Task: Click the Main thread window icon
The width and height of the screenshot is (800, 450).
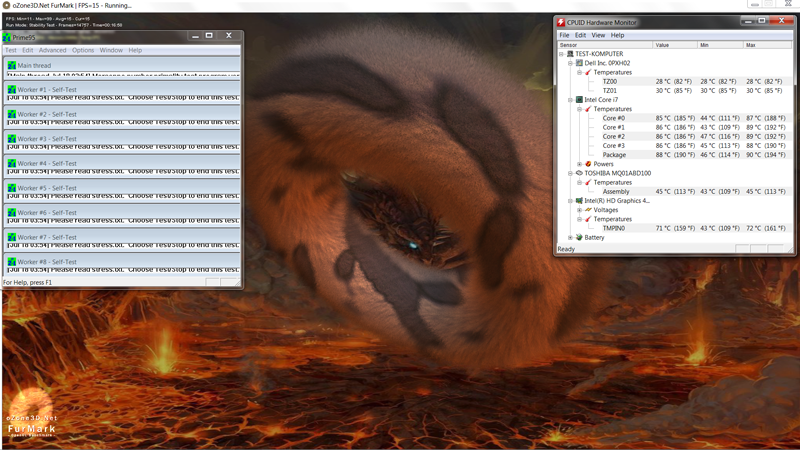Action: (12, 65)
